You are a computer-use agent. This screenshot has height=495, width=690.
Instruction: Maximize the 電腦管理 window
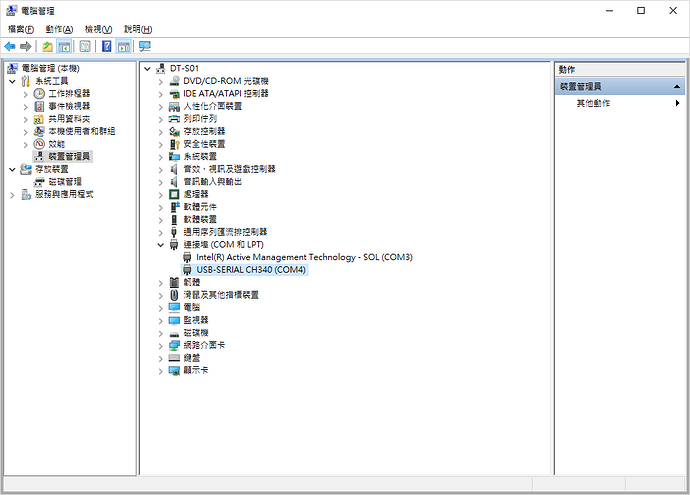pos(641,11)
